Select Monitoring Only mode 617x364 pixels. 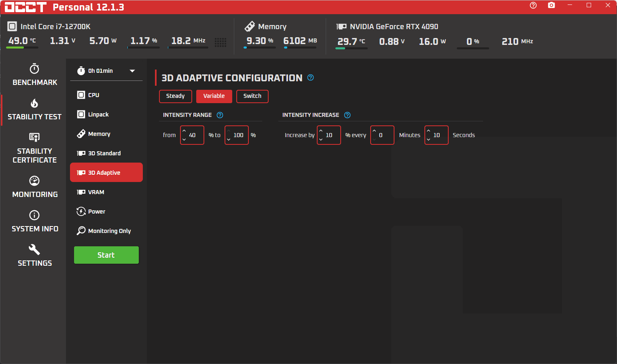[106, 231]
